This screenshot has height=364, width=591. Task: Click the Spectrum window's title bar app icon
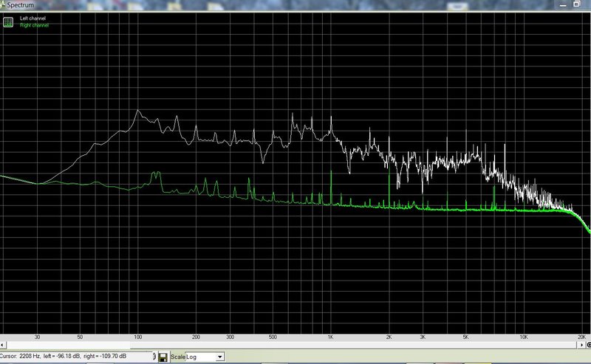pos(2,4)
